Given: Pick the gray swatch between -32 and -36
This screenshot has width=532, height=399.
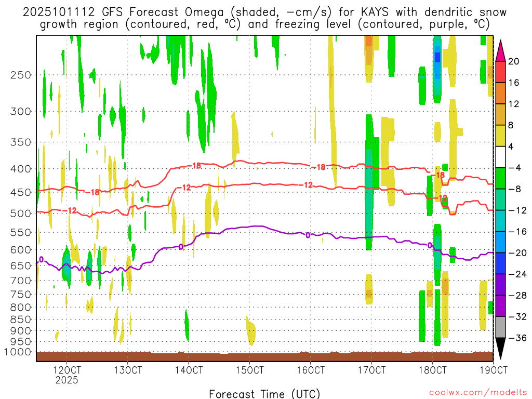Looking at the screenshot, I should click(x=501, y=327).
